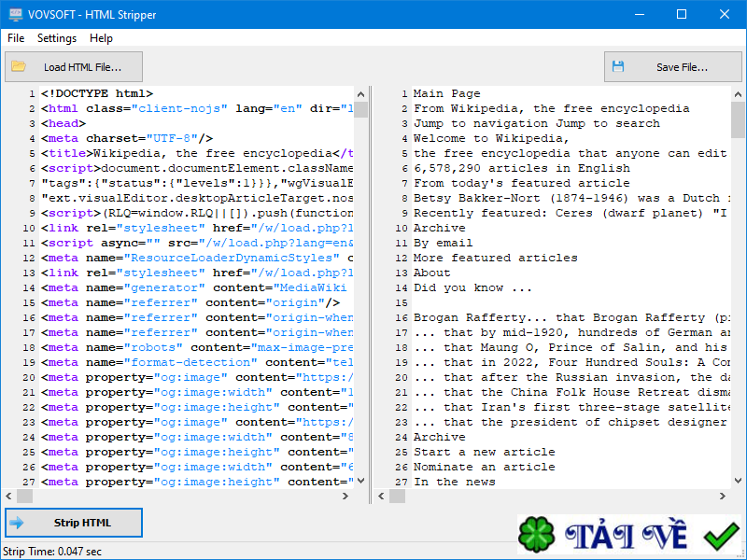Click the 'Recently featured: Ceres' output line
The width and height of the screenshot is (747, 560).
[x=571, y=214]
